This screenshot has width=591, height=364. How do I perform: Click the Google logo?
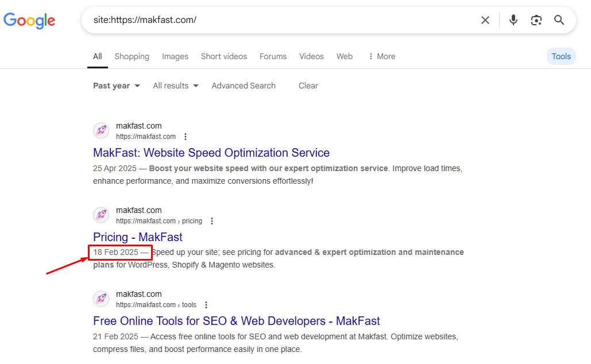(29, 21)
